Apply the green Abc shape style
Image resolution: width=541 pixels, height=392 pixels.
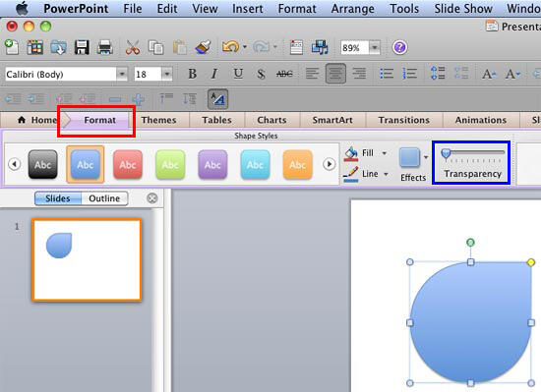click(170, 165)
